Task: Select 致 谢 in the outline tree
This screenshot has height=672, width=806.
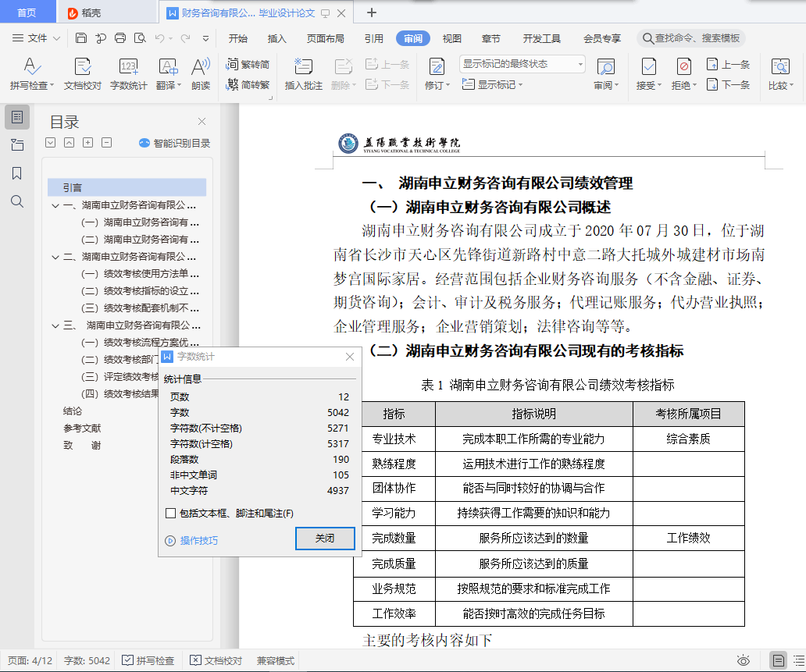Action: coord(82,446)
